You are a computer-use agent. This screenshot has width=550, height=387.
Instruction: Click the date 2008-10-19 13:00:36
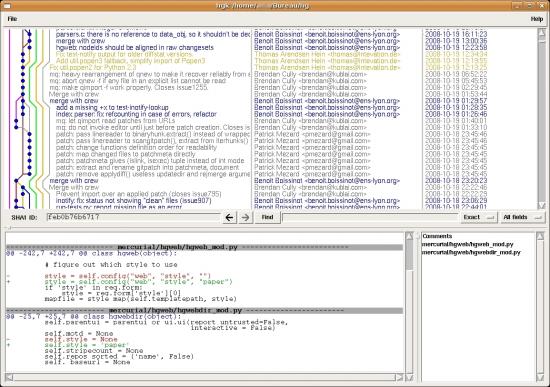point(456,41)
